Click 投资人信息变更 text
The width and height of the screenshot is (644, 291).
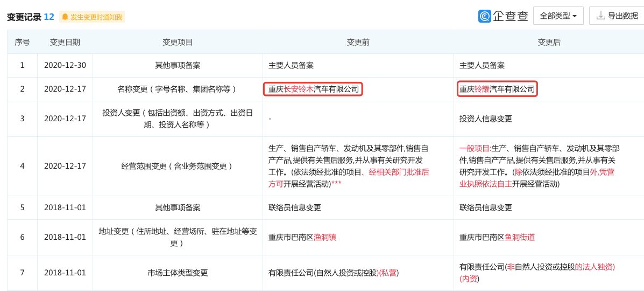(486, 119)
